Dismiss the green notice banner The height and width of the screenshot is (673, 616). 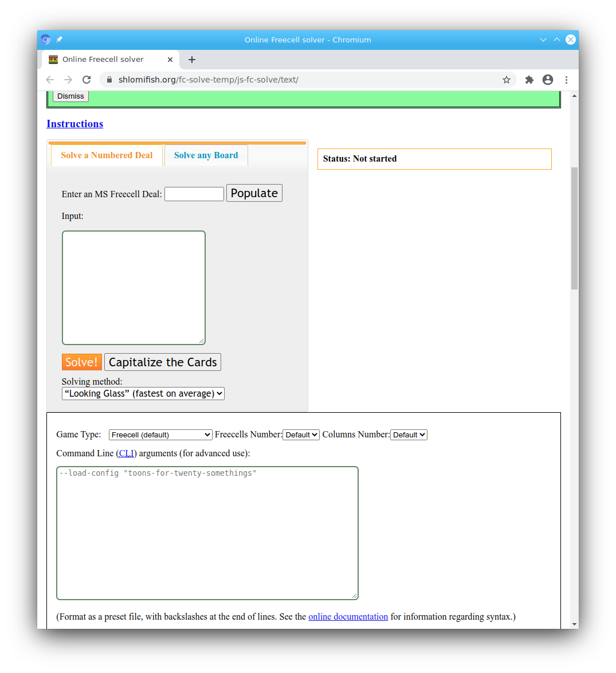pos(71,96)
